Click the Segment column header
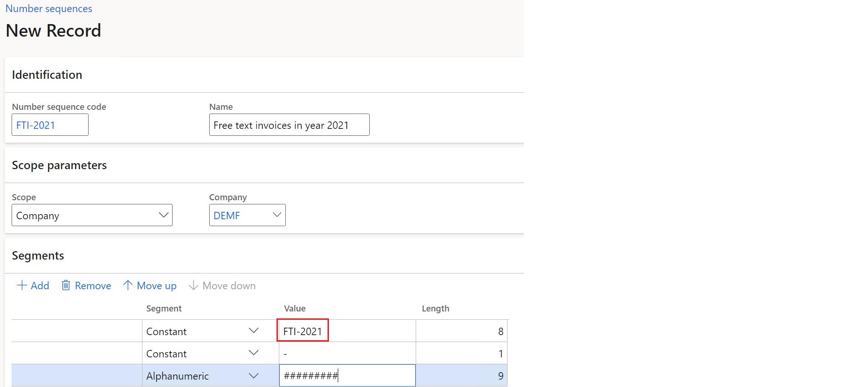 click(x=164, y=308)
